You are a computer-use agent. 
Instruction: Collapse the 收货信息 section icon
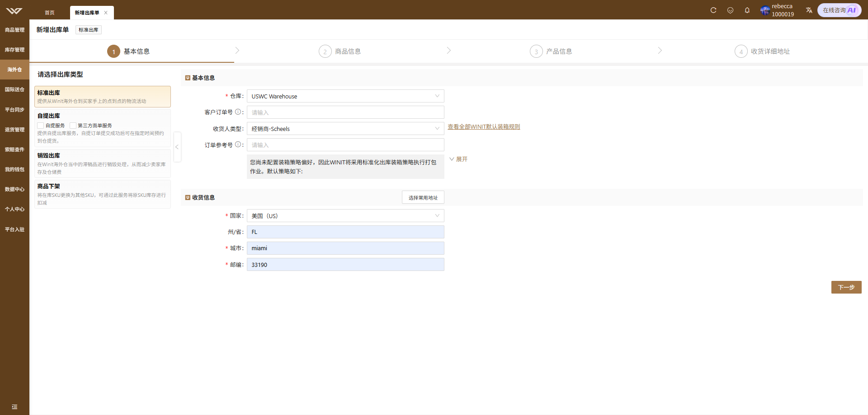coord(188,197)
